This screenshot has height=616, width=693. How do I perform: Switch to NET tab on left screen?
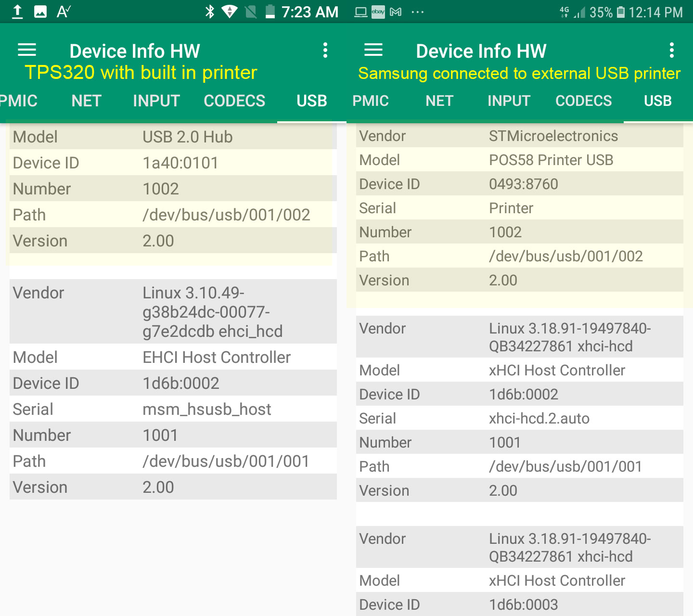pyautogui.click(x=86, y=101)
